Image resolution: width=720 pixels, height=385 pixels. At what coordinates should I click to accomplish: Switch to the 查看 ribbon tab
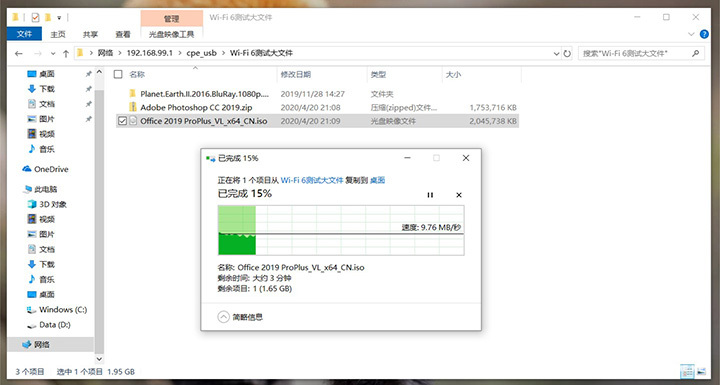123,34
